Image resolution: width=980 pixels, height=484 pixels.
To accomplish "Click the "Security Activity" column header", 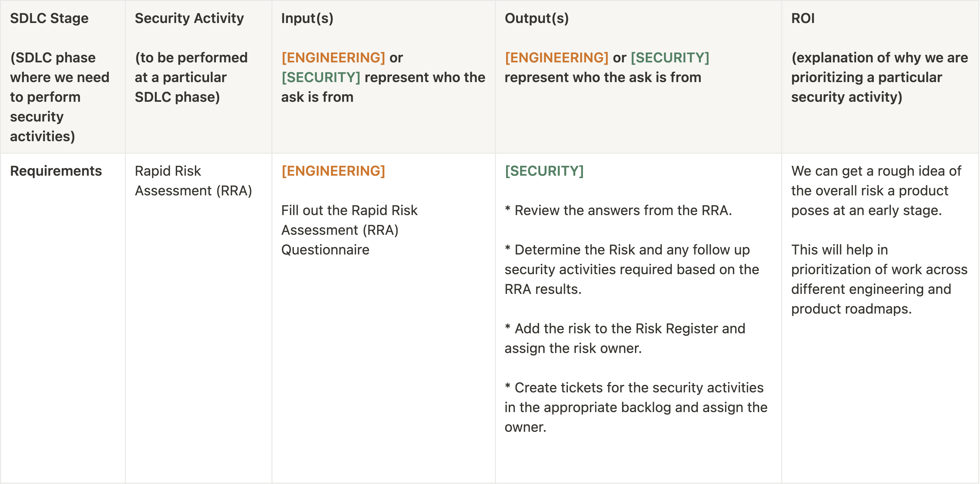I will [x=189, y=18].
